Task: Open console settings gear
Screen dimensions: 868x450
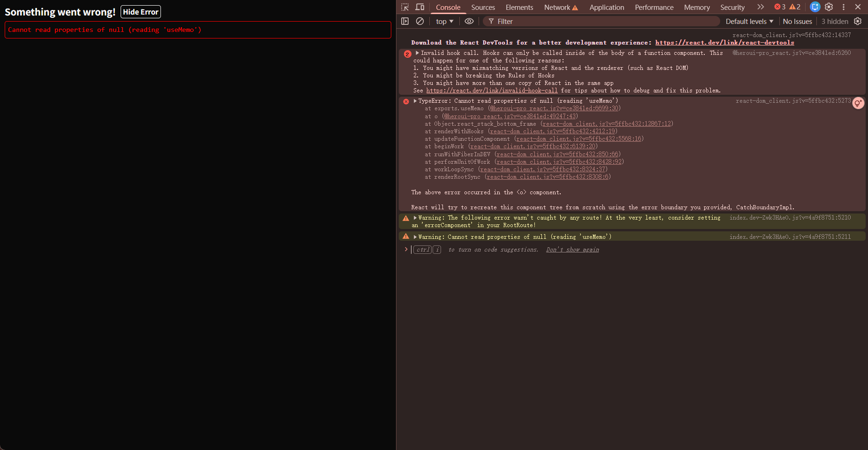Action: (858, 21)
